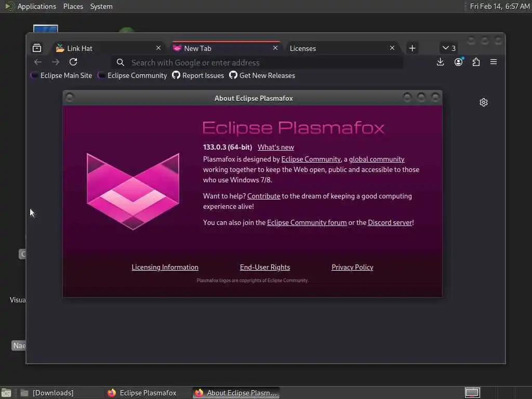
Task: Switch to the New Tab tab
Action: (x=225, y=48)
